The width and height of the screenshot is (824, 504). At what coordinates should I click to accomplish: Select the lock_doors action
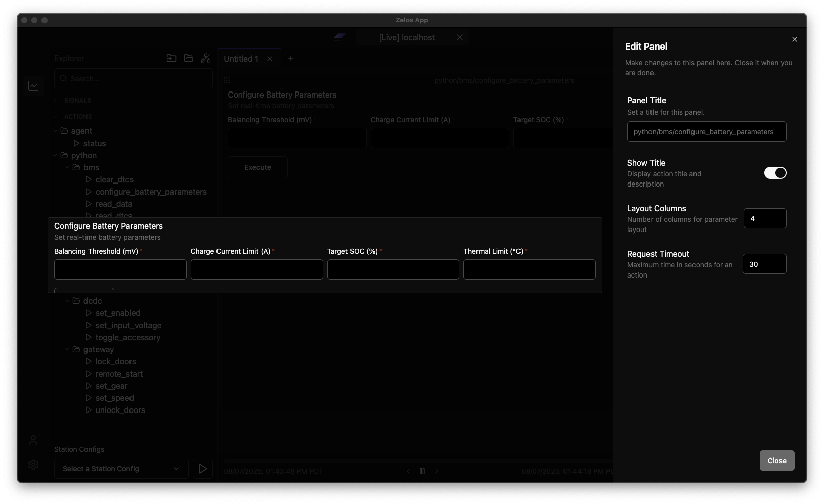pyautogui.click(x=115, y=361)
